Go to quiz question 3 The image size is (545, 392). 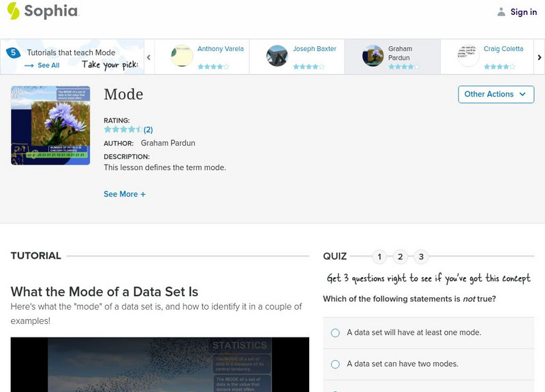coord(421,257)
